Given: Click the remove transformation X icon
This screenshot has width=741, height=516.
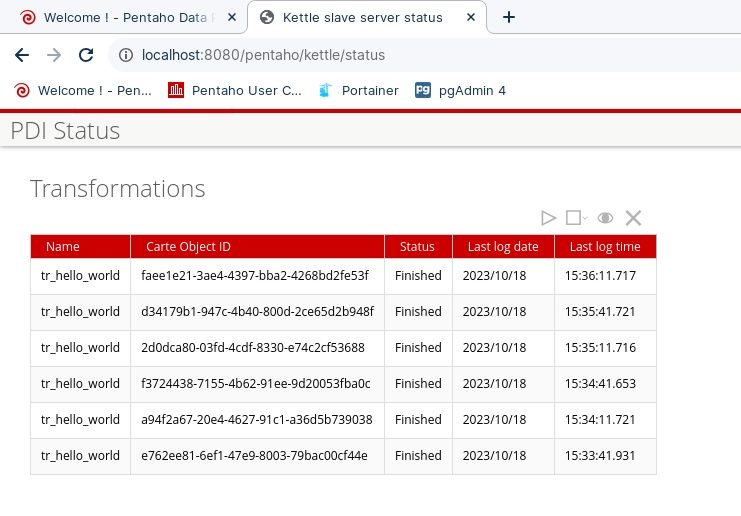Looking at the screenshot, I should click(x=633, y=218).
